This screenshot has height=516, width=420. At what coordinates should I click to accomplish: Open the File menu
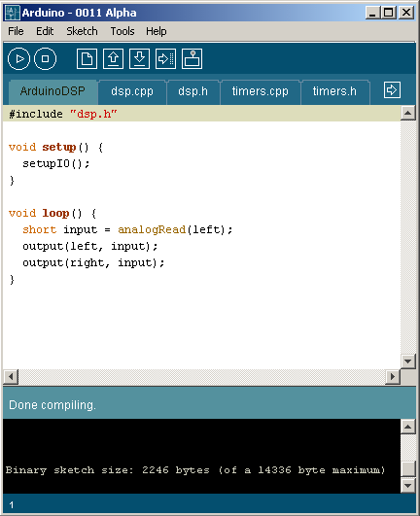click(x=16, y=31)
